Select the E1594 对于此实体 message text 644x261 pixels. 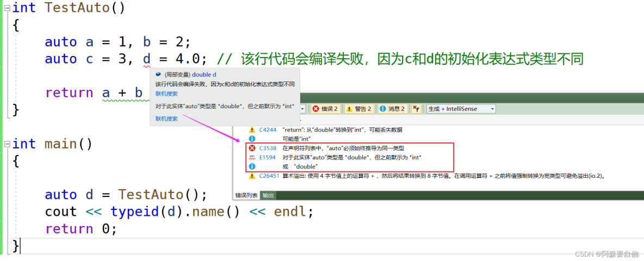(352, 157)
